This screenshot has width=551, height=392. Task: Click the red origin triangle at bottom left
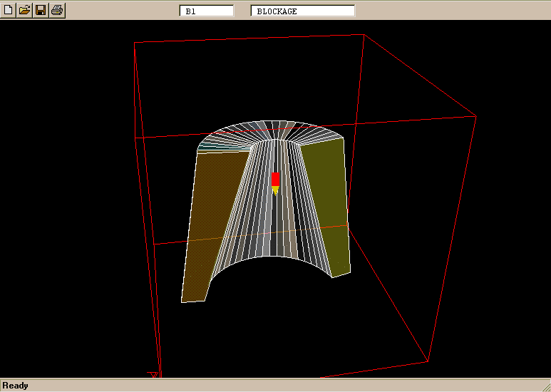(152, 373)
